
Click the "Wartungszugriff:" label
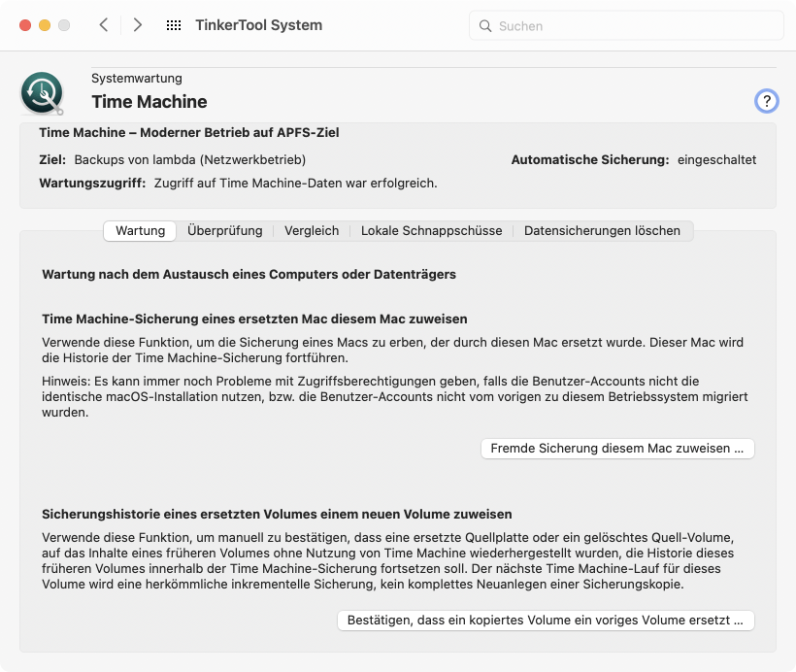click(x=92, y=184)
